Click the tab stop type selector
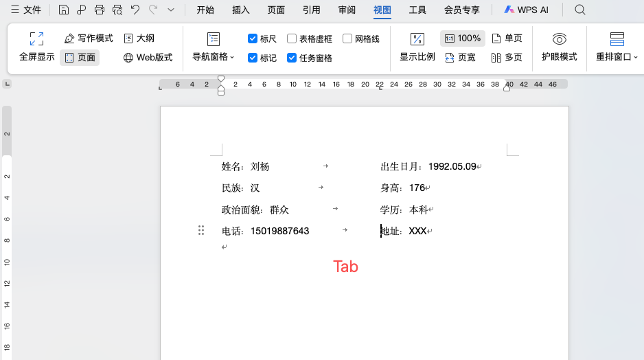644x360 pixels. (x=7, y=85)
